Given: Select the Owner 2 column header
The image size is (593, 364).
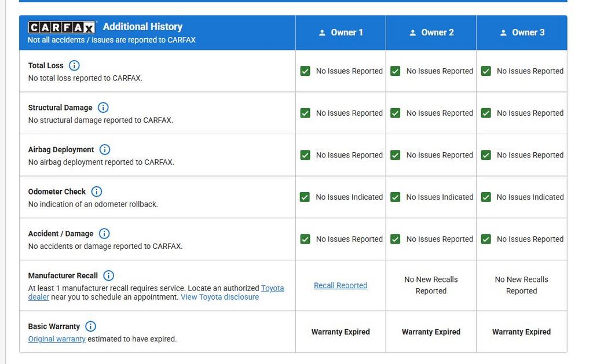Looking at the screenshot, I should (x=431, y=32).
